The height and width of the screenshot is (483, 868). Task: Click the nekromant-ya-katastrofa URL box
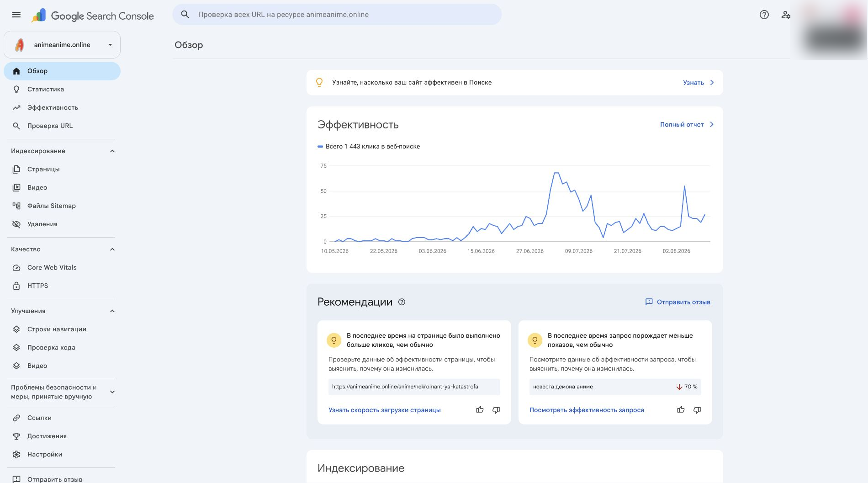point(414,387)
